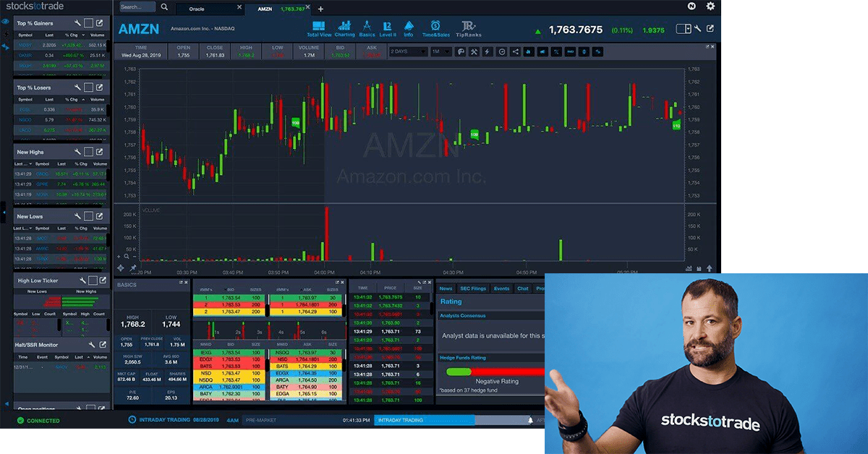Add a new tab with plus button

(320, 9)
